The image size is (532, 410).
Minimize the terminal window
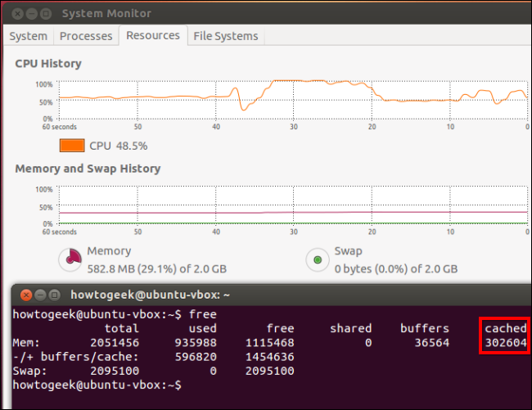[40, 295]
